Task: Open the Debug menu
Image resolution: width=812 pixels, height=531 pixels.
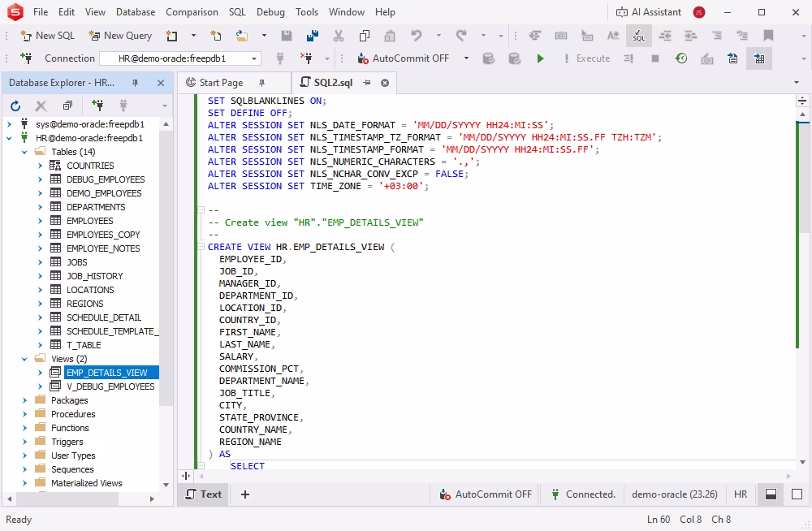Action: (x=270, y=12)
